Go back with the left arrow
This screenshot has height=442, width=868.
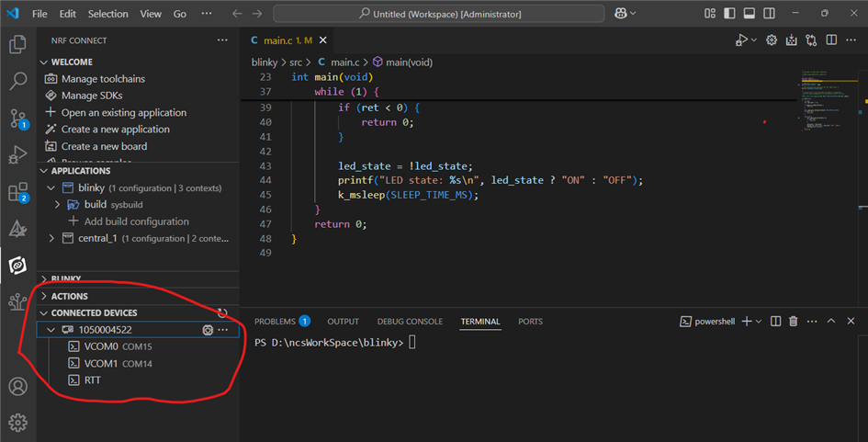tap(237, 13)
